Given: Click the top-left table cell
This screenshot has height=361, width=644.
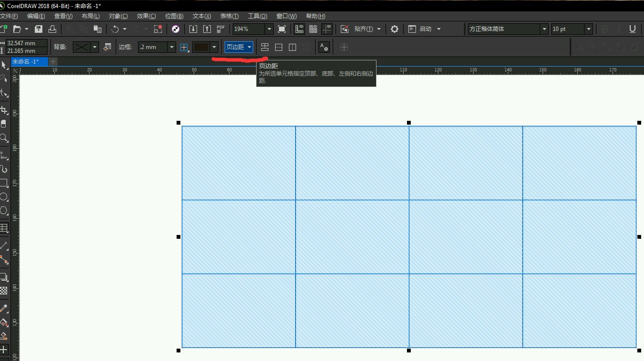Looking at the screenshot, I should click(x=238, y=163).
